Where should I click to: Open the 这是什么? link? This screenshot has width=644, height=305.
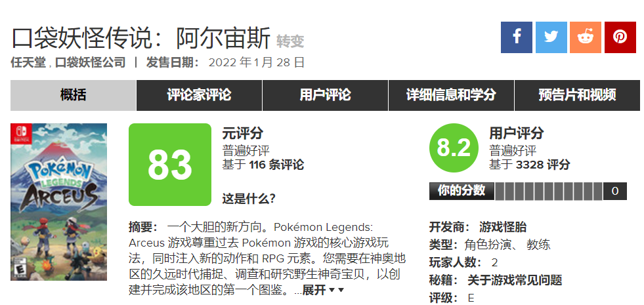click(x=249, y=199)
